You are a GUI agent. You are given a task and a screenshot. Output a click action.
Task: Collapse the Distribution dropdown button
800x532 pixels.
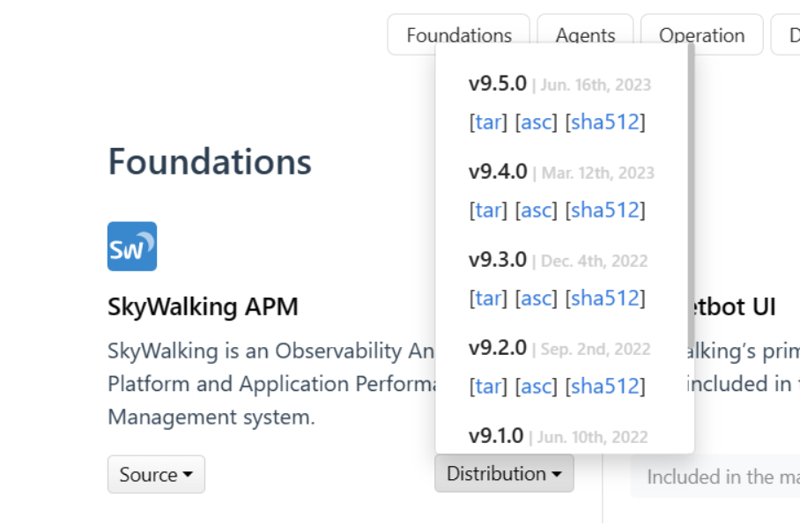(x=504, y=474)
